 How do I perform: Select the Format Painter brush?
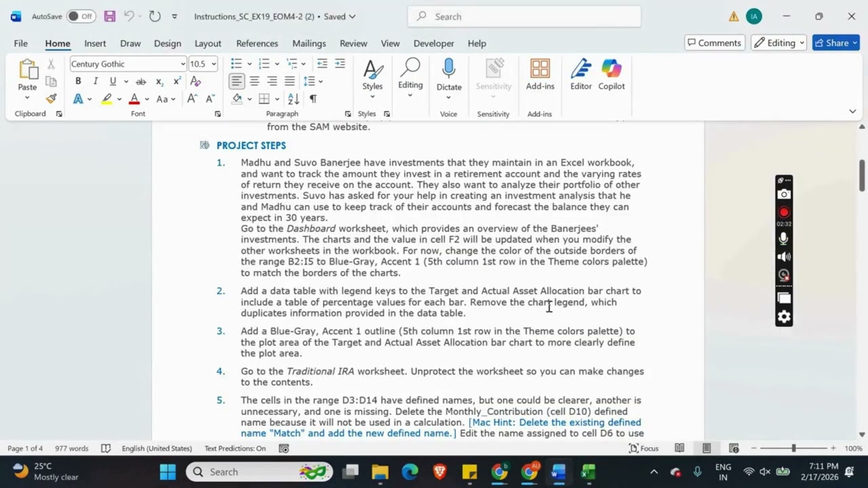point(51,99)
